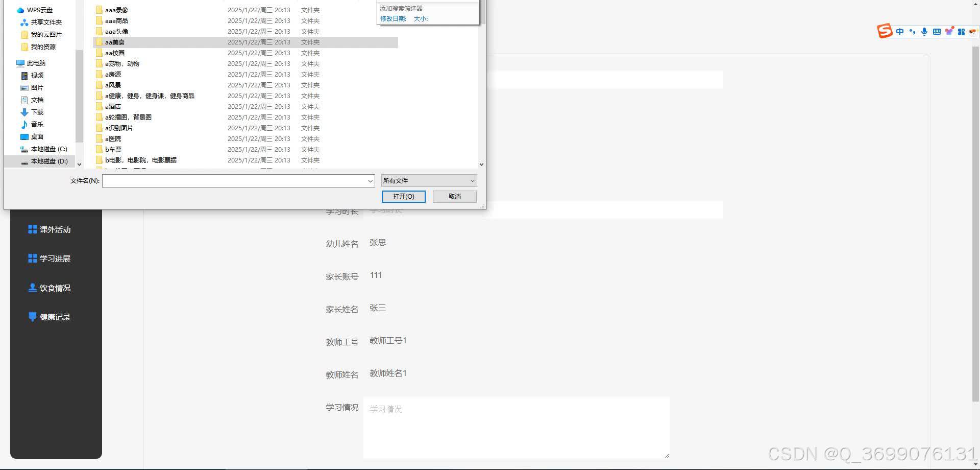Open 共享文件夹 in navigation pane
This screenshot has height=470, width=980.
click(41, 22)
